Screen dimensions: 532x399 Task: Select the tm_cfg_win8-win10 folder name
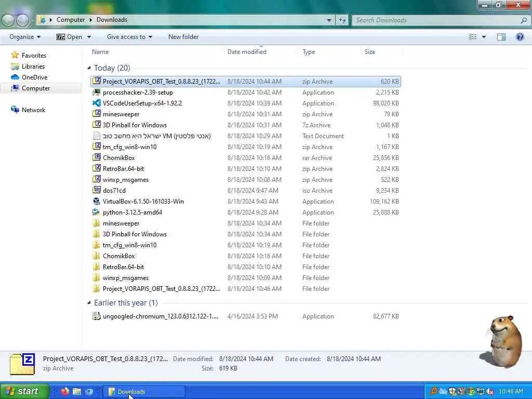pos(129,245)
